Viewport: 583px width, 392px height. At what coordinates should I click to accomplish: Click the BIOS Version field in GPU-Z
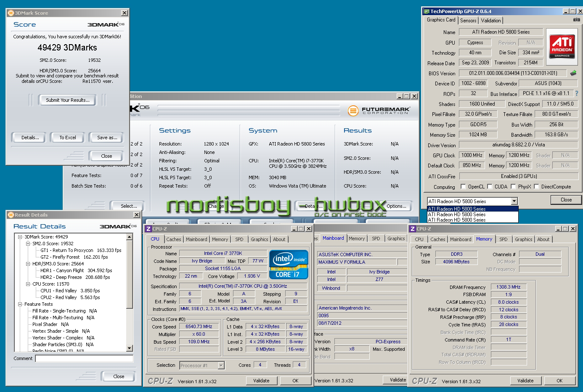(512, 73)
